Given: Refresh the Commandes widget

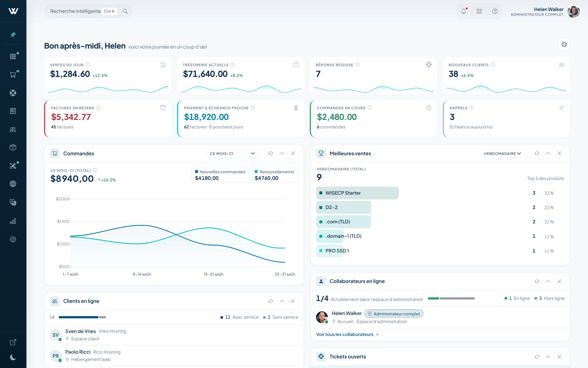Looking at the screenshot, I should [271, 153].
